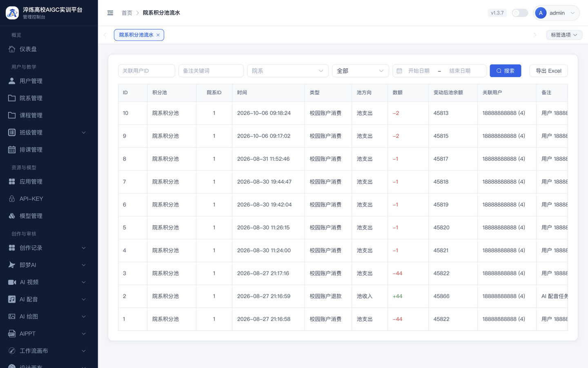Click the AIPPT file icon
The height and width of the screenshot is (368, 588).
click(12, 334)
